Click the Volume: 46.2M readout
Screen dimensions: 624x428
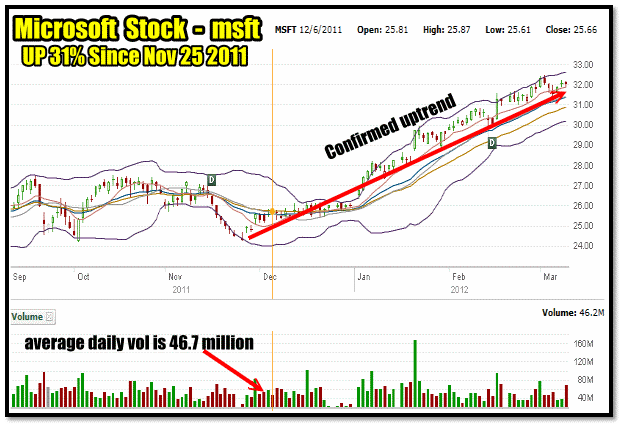coord(573,313)
